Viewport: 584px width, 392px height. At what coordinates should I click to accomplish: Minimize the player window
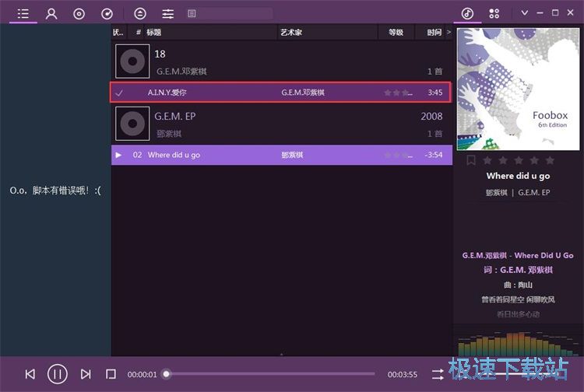[540, 12]
